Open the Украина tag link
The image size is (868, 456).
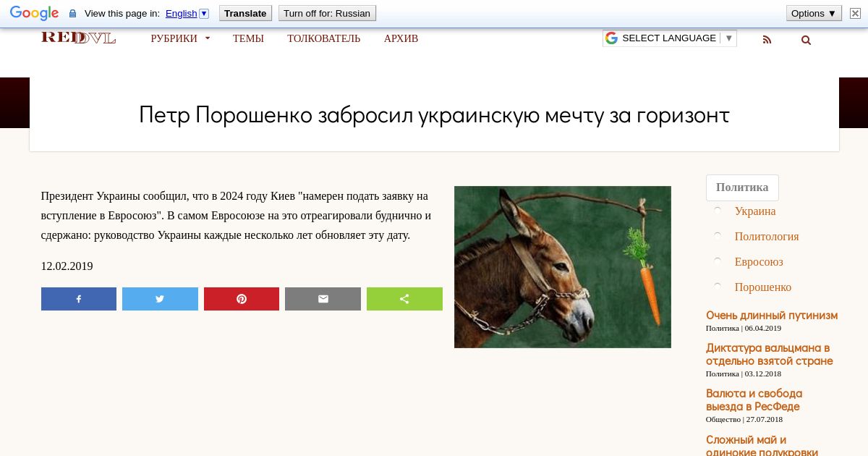point(755,211)
